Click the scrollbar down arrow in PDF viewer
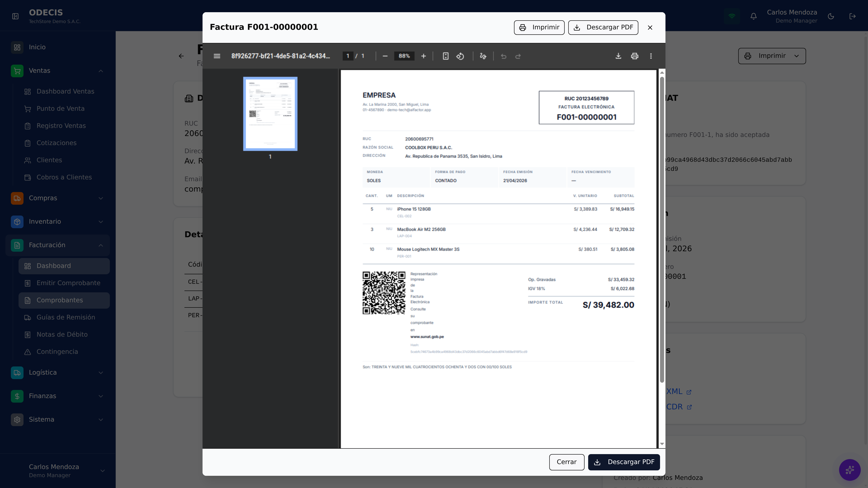 [662, 444]
